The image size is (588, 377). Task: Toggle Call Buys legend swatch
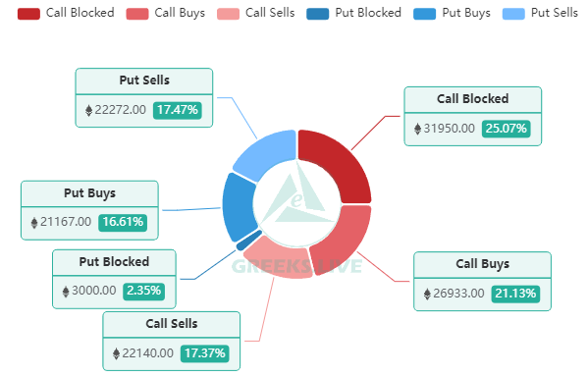tap(137, 14)
